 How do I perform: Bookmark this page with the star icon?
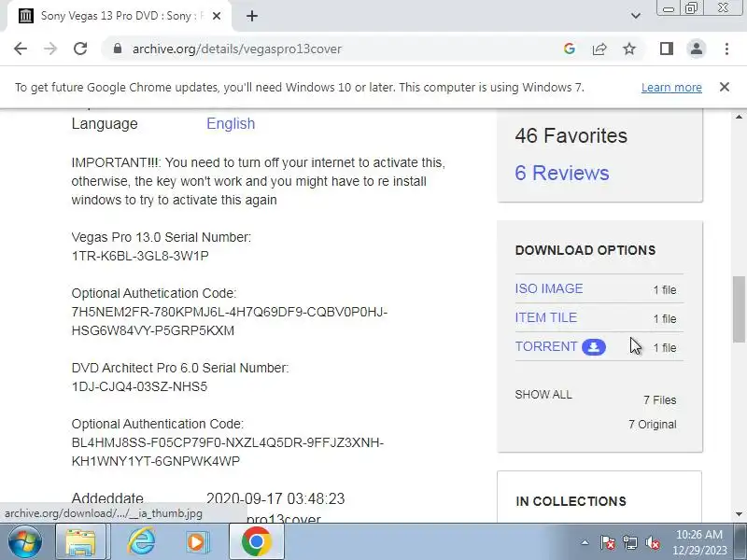point(629,49)
